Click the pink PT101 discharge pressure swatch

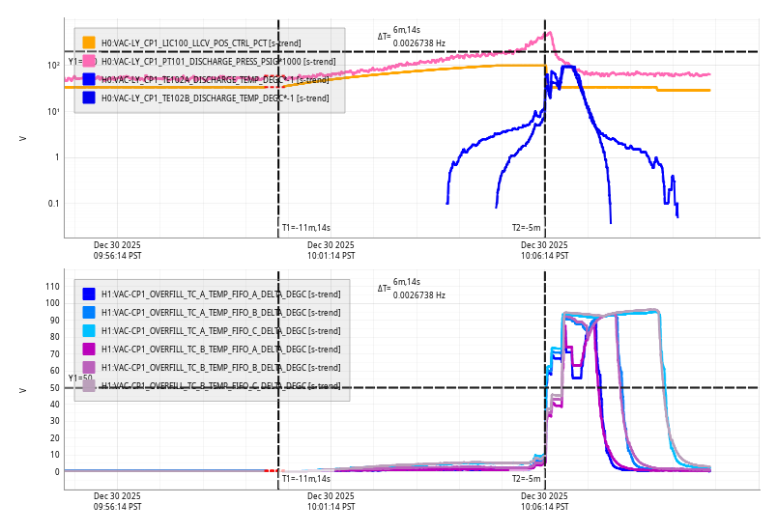89,61
